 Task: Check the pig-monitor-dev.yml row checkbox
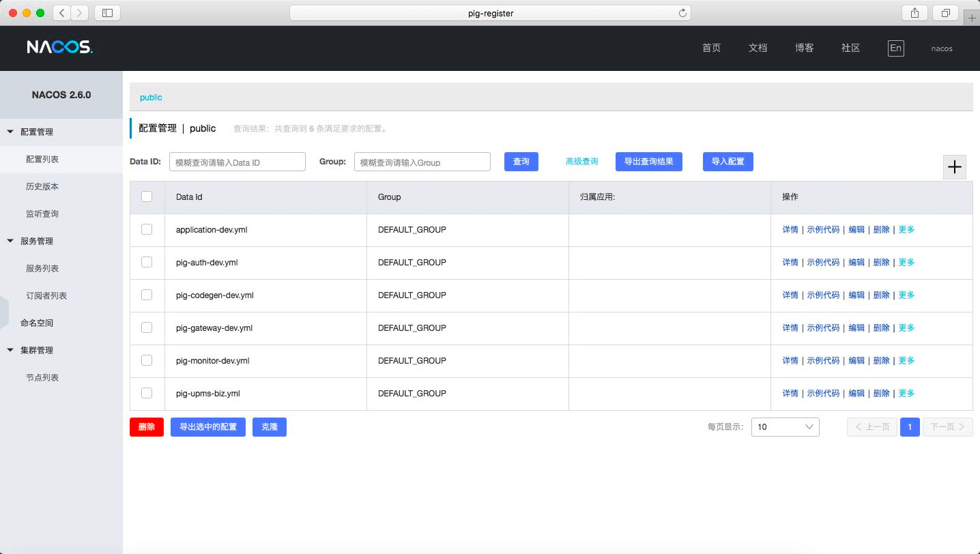[x=147, y=360]
